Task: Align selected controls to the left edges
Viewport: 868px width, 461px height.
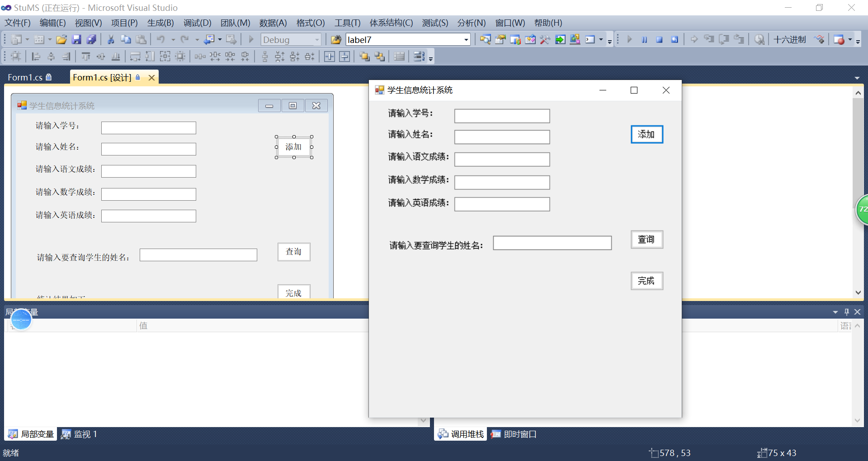Action: coord(36,56)
